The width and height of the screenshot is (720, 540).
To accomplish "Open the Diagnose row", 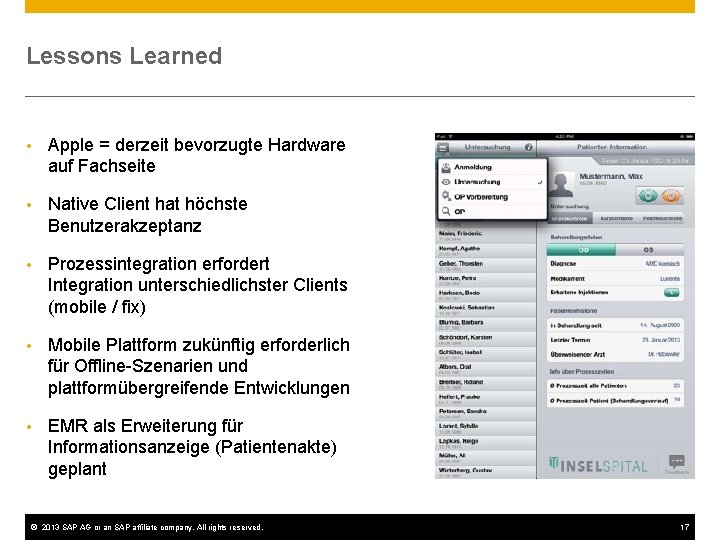I will click(615, 264).
